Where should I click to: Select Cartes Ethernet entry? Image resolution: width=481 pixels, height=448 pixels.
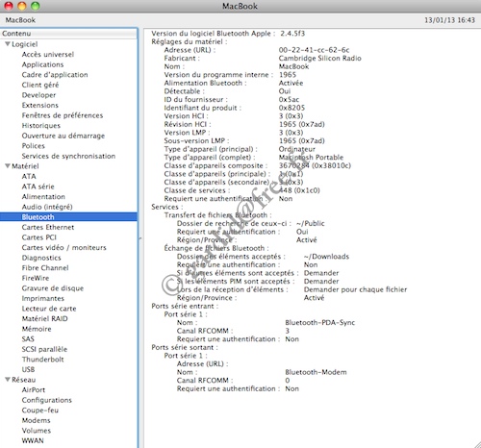tap(48, 227)
